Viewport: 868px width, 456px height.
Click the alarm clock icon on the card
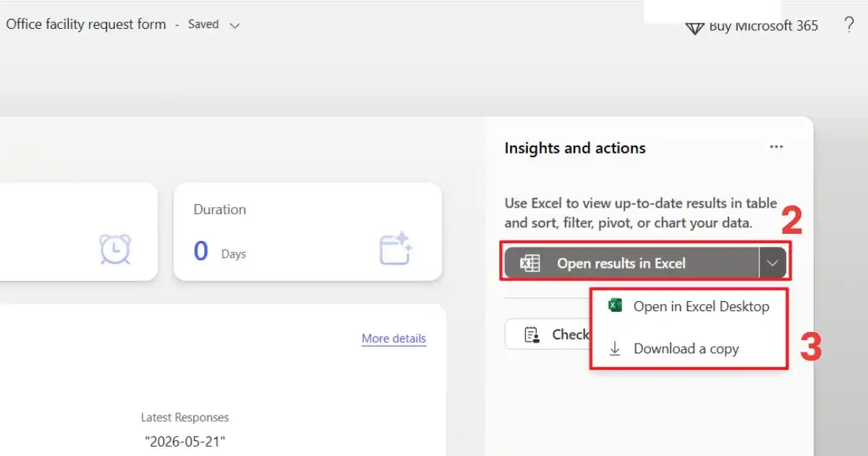coord(114,249)
